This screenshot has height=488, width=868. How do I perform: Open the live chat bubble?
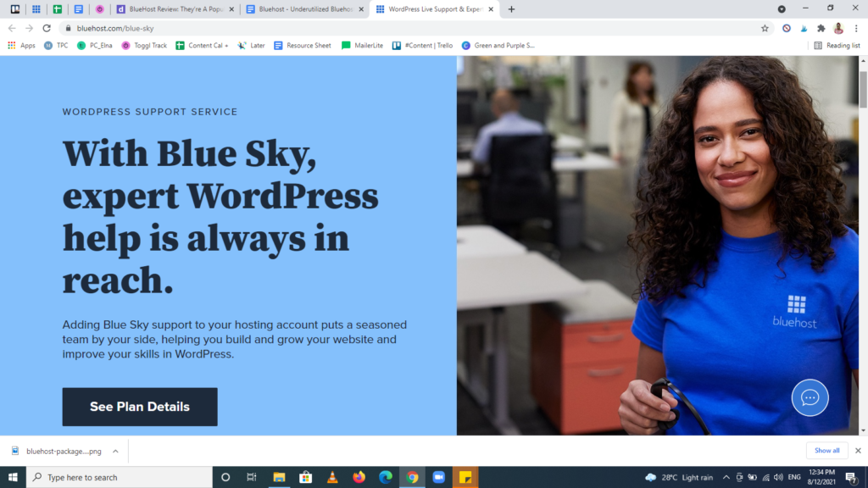point(810,397)
